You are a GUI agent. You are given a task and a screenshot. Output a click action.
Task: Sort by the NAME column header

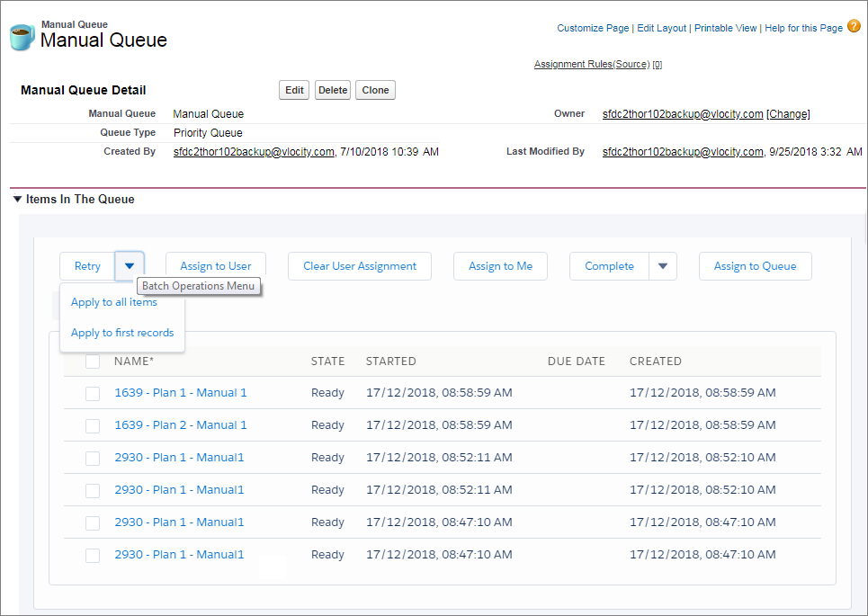point(134,362)
